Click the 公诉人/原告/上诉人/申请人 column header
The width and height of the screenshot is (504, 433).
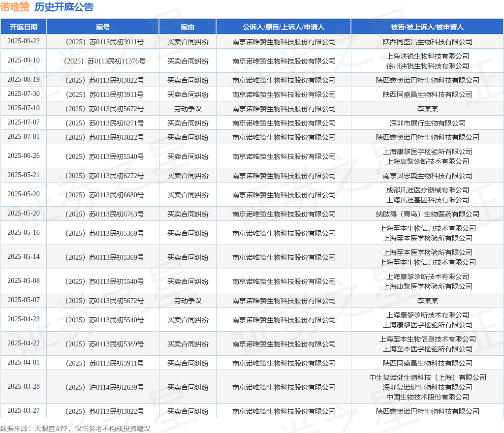coord(283,27)
